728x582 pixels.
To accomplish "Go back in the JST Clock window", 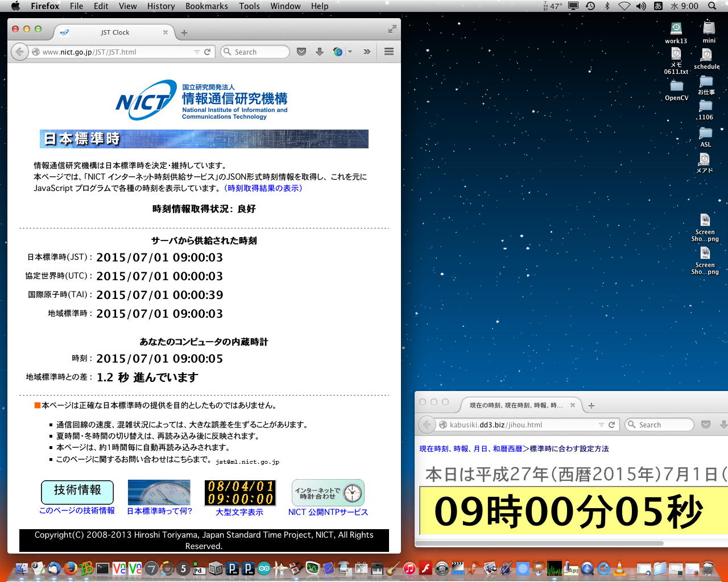I will [x=19, y=52].
